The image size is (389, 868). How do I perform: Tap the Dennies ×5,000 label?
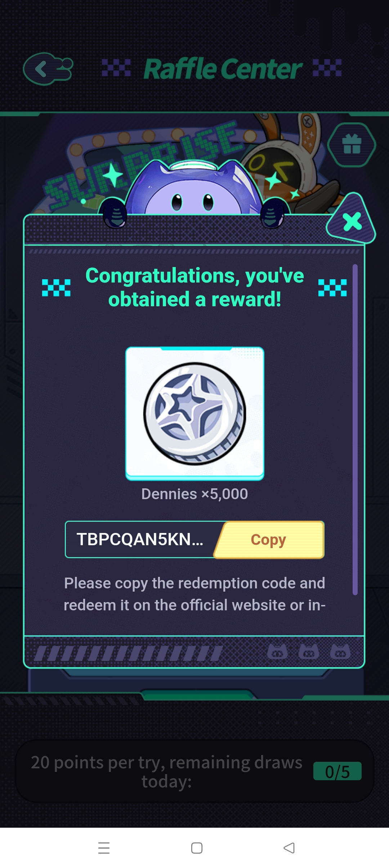point(194,494)
